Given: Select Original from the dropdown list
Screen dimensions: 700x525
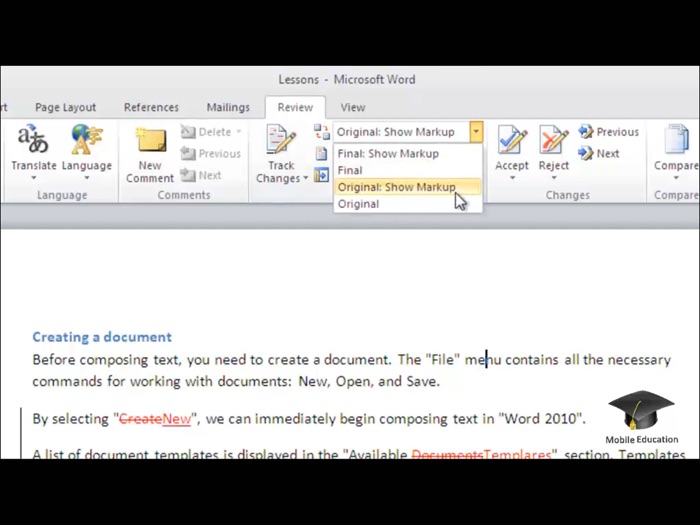Looking at the screenshot, I should coord(408,204).
